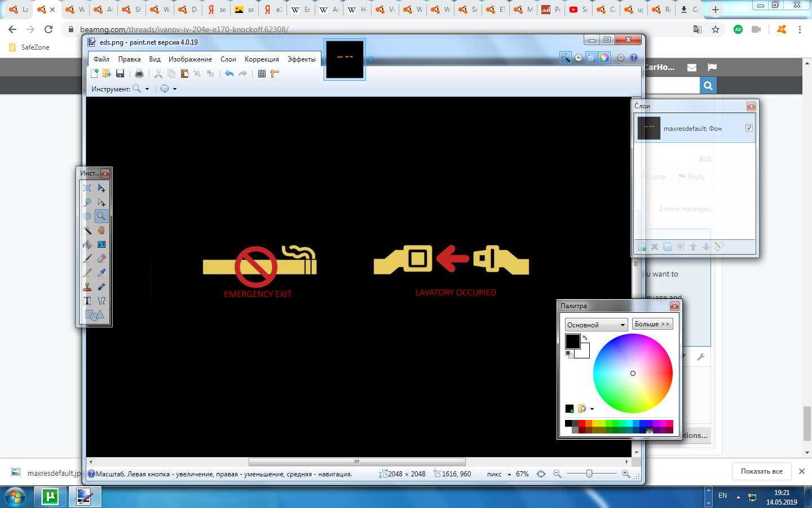This screenshot has width=812, height=508.
Task: Open the Правка menu
Action: 129,59
